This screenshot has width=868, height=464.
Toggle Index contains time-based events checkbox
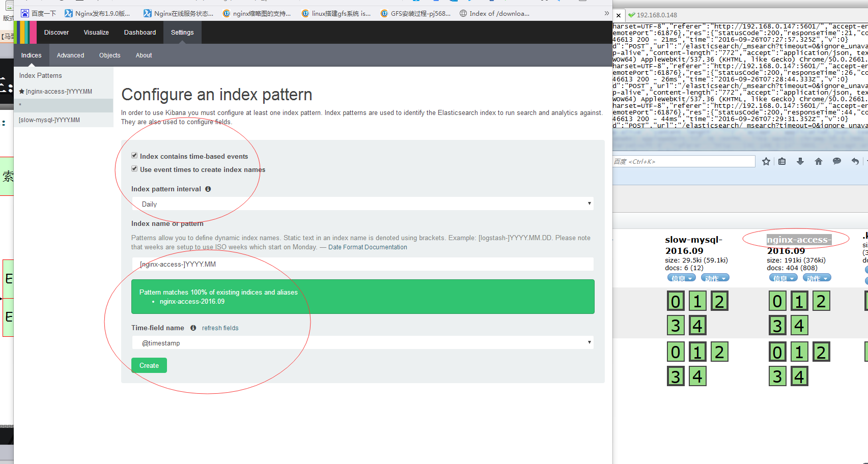(134, 156)
